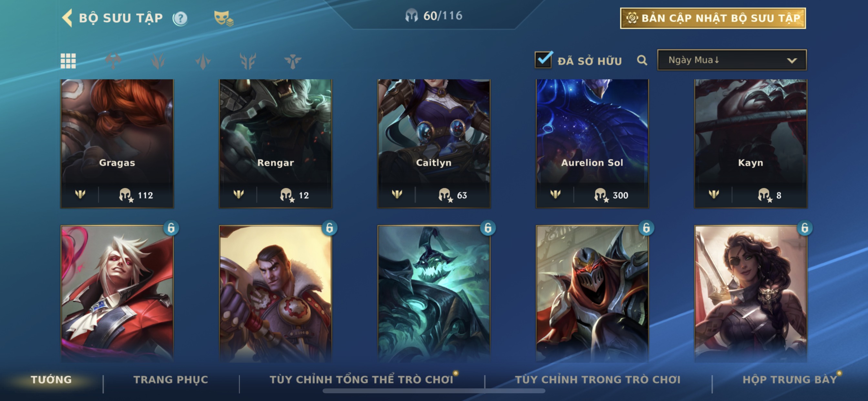
Task: Filter champions by the Fighter role icon
Action: point(113,61)
